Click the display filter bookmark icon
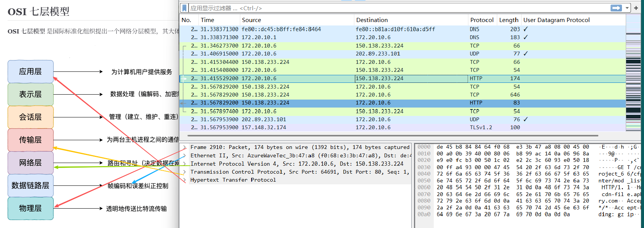The width and height of the screenshot is (644, 228). (184, 8)
